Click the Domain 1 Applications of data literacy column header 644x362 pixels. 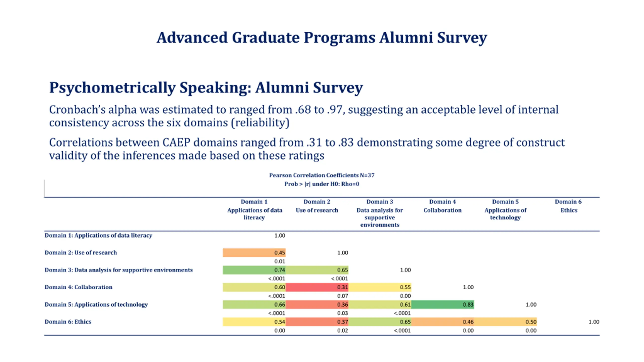254,210
